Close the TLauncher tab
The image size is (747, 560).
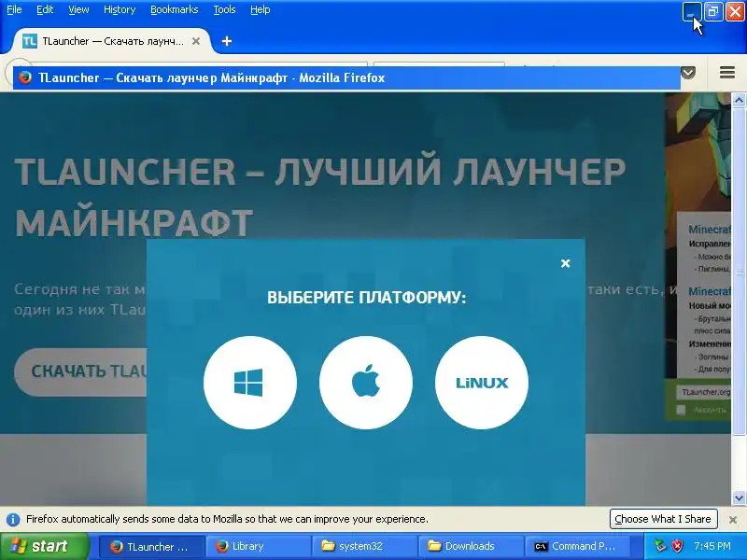click(196, 41)
